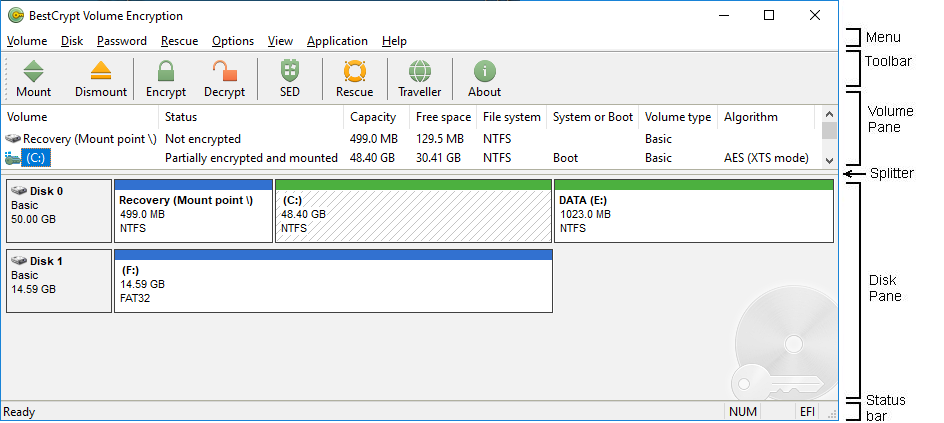Select the Disk 1 Basic 14.59 GB box
Viewport: 944px width, 423px height.
click(x=59, y=281)
